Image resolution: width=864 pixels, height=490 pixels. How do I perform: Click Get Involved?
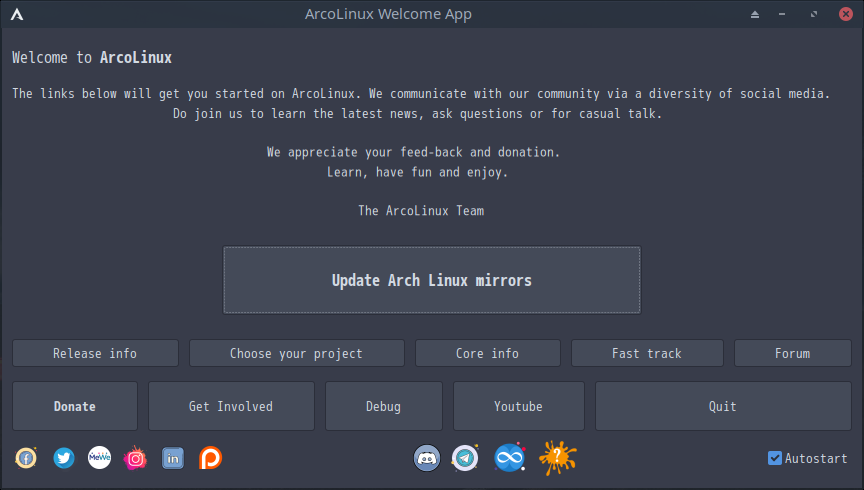point(231,406)
